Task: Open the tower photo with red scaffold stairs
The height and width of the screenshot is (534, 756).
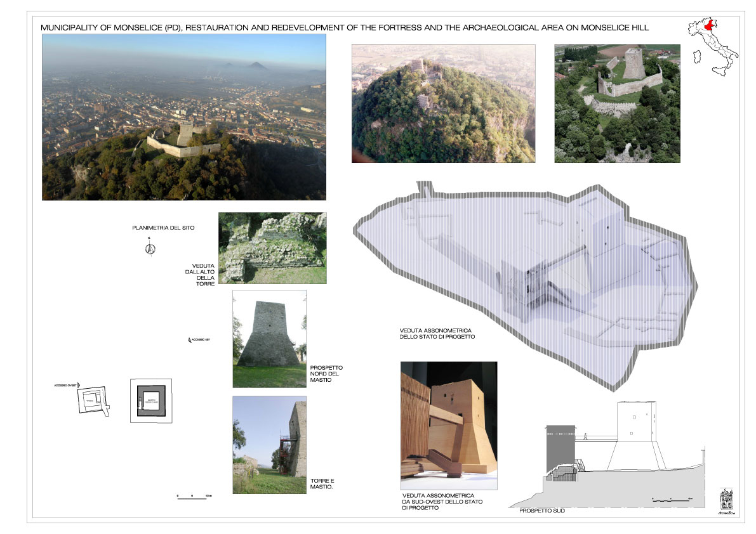Action: pos(270,445)
